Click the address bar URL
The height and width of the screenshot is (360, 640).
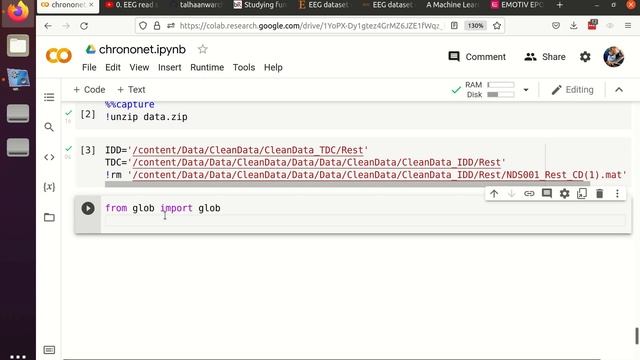[310, 26]
